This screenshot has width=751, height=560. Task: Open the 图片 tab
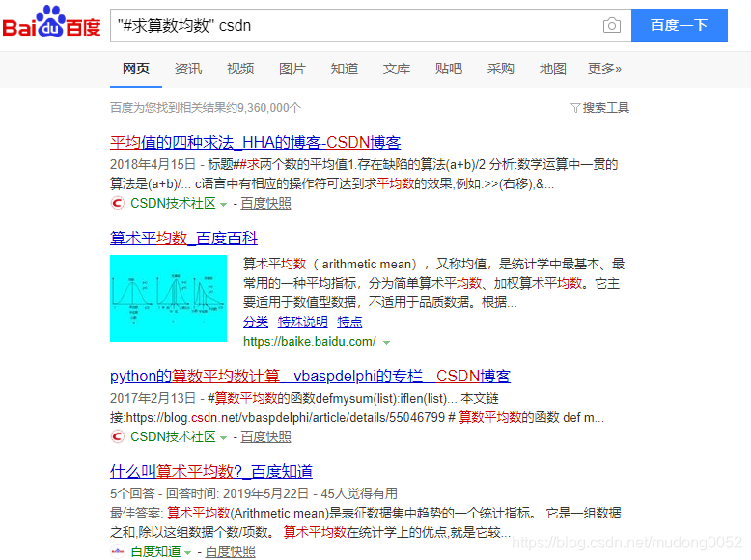coord(292,69)
